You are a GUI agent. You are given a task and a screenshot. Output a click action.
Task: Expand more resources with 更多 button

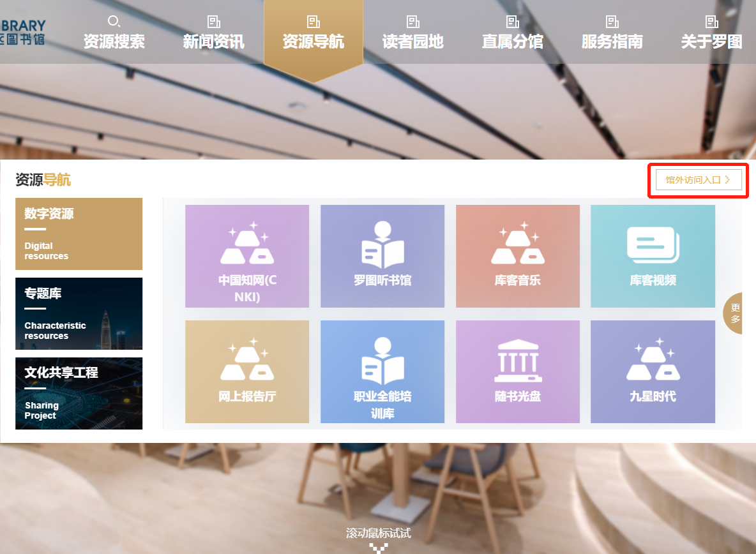click(734, 313)
